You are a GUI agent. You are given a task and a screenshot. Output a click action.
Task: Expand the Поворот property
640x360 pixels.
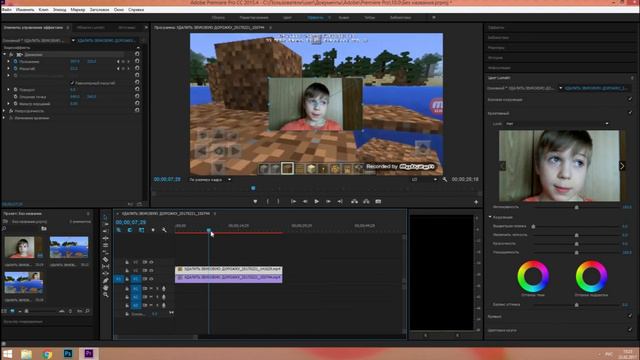9,89
